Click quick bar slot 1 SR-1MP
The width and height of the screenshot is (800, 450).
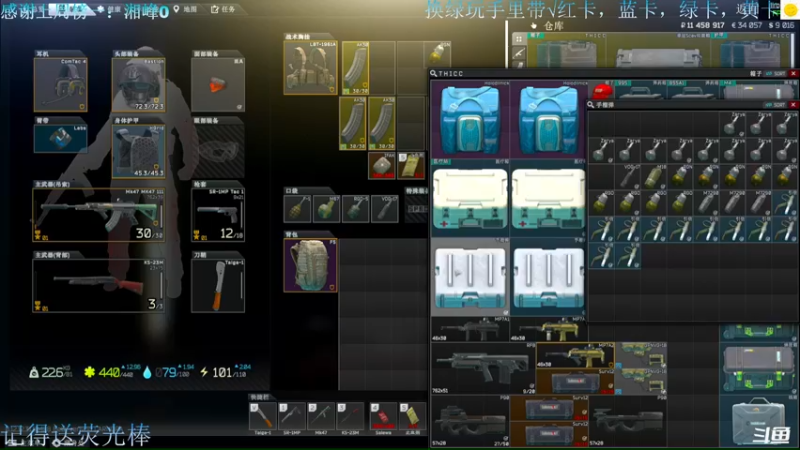(292, 416)
